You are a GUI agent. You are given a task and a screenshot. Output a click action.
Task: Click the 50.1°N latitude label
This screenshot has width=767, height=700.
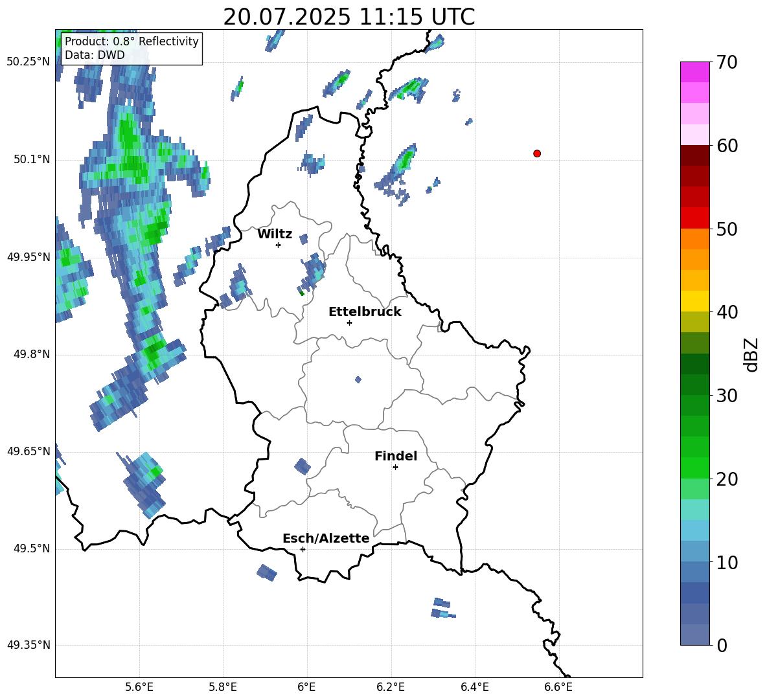click(32, 160)
